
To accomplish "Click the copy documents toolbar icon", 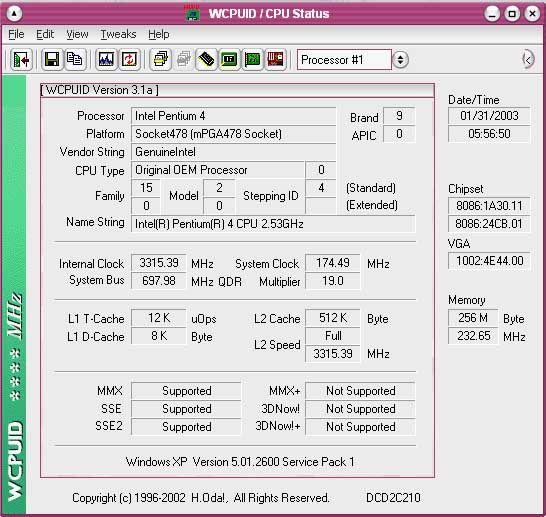I will [75, 60].
